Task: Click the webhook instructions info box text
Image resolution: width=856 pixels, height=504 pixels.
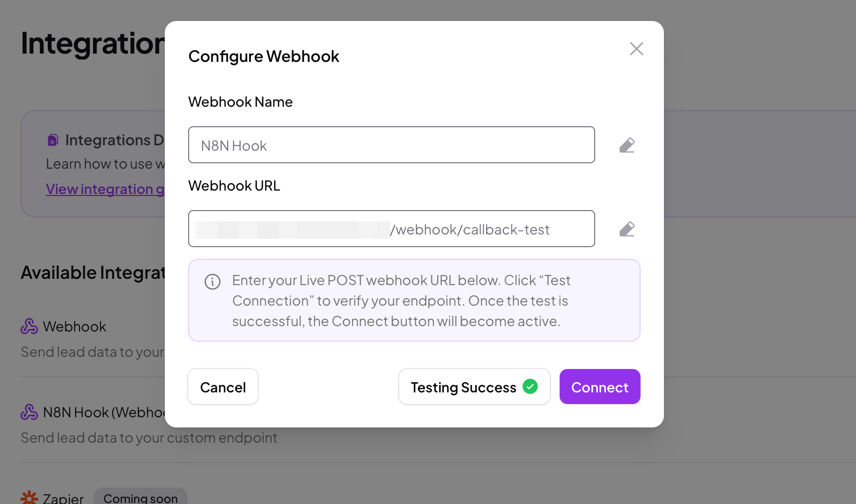Action: 401,301
